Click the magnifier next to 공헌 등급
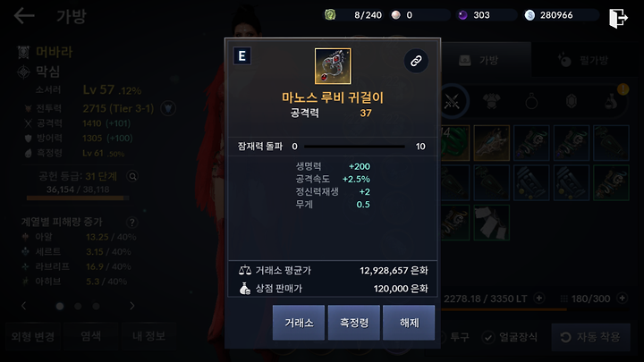 (132, 176)
